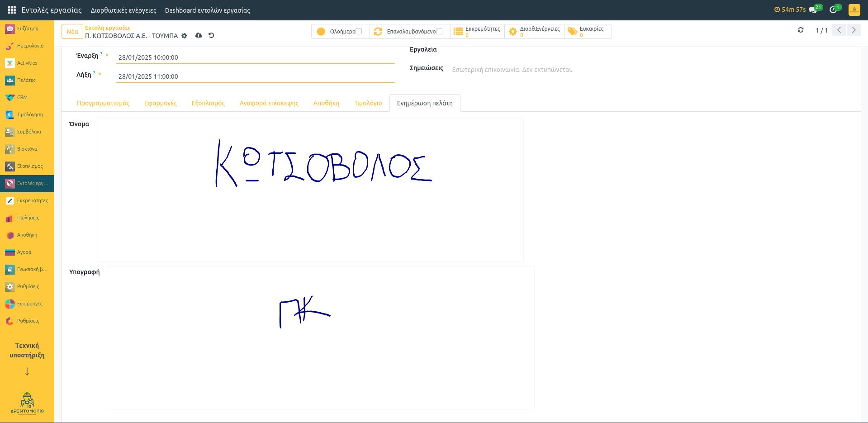Click Εντολή εργασίας breadcrumb link

[108, 28]
